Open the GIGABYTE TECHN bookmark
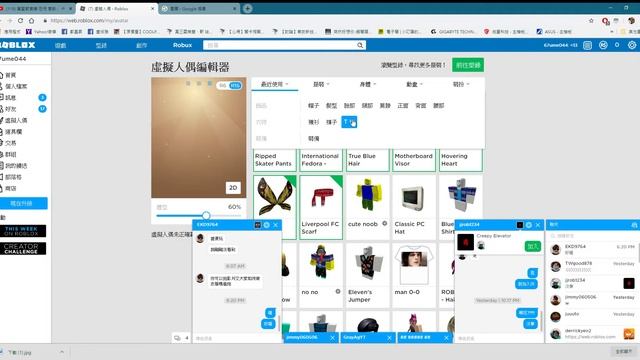Screen dimensions: 640x360 tap(452, 31)
